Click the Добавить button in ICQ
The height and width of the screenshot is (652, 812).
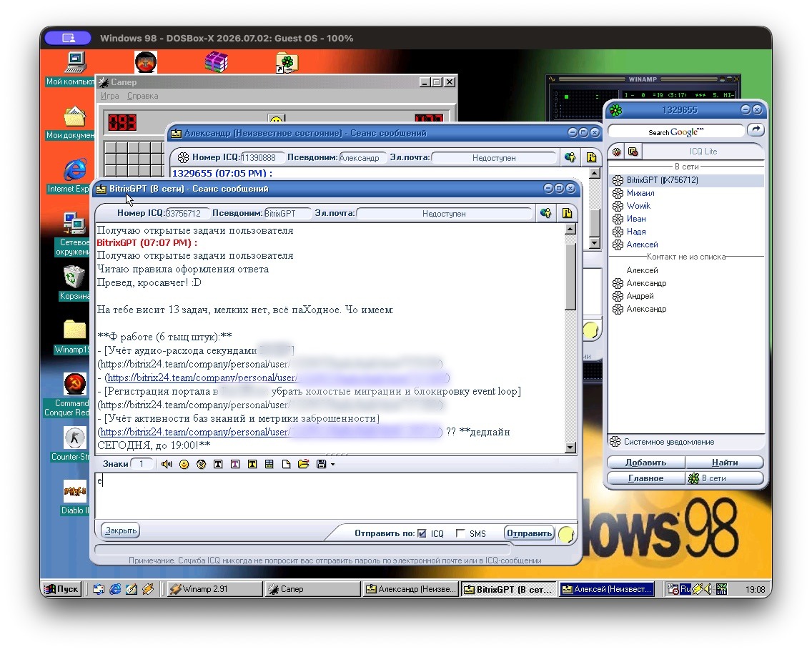tap(645, 463)
